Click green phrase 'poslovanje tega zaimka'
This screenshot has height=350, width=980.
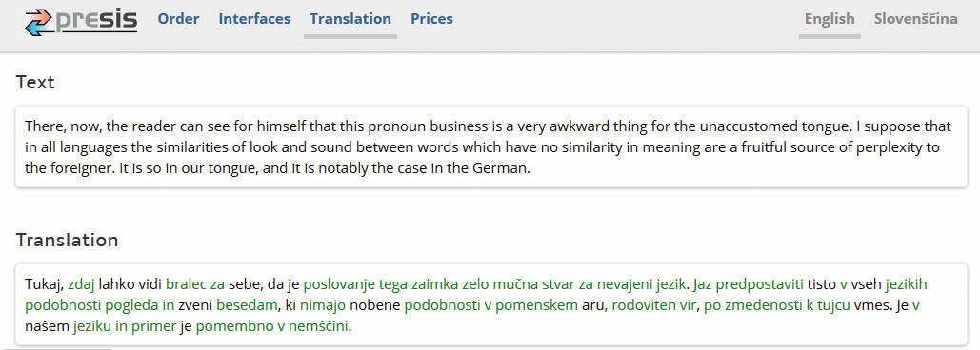[x=381, y=284]
